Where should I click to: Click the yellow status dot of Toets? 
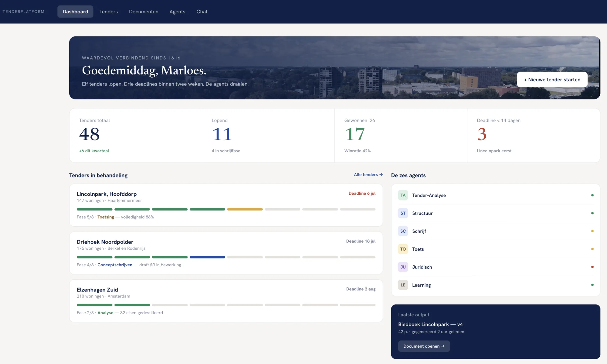(x=592, y=249)
